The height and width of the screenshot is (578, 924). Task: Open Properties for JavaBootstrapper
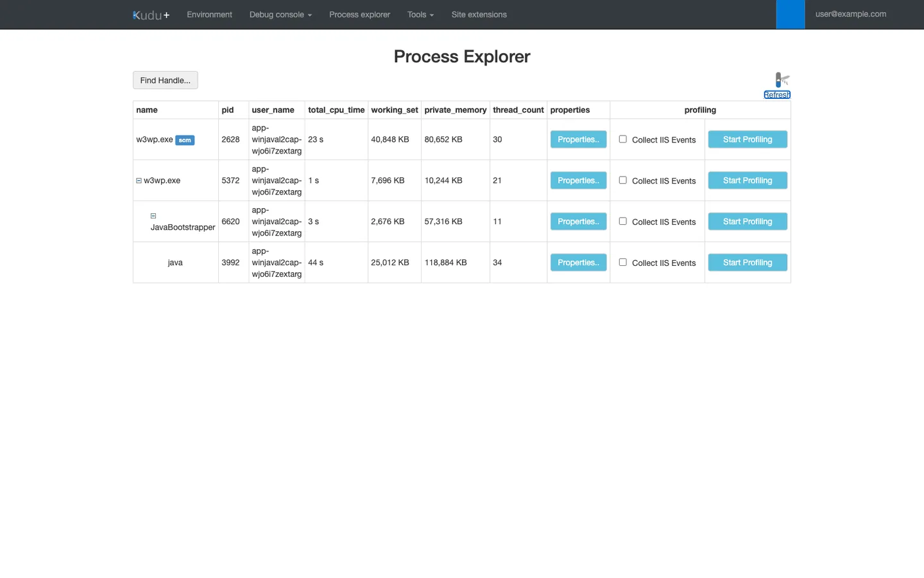coord(578,222)
